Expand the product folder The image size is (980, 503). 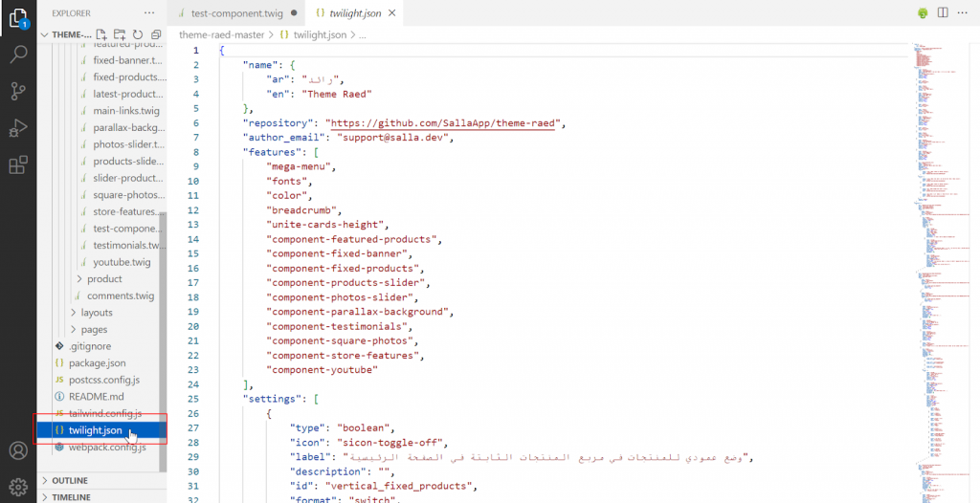[x=104, y=278]
